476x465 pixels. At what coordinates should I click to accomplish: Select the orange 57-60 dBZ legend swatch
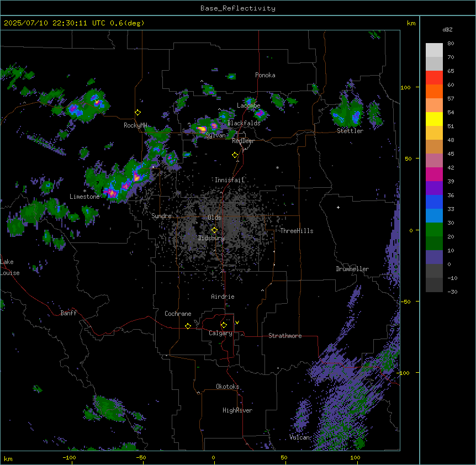(434, 91)
